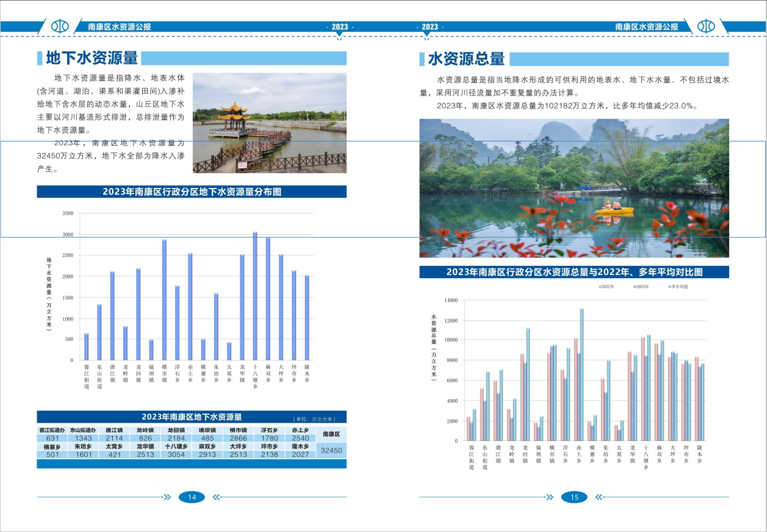Click the 水资源总量 section heading

coord(466,59)
